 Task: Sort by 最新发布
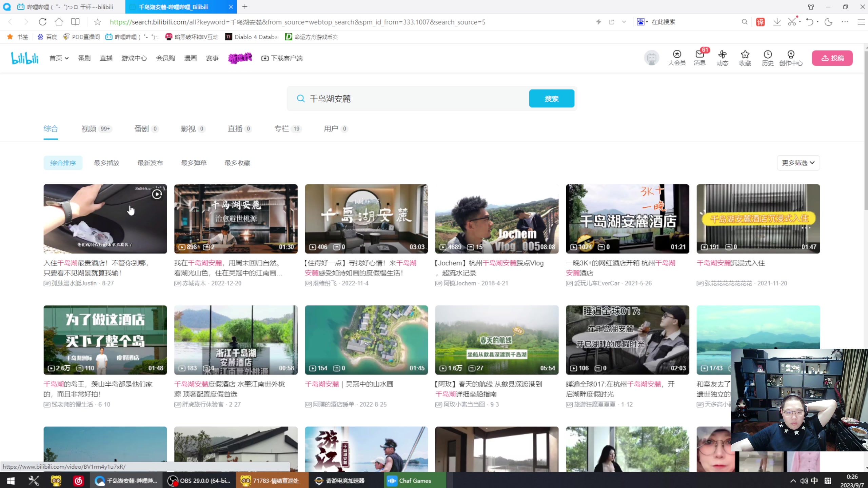coord(150,163)
